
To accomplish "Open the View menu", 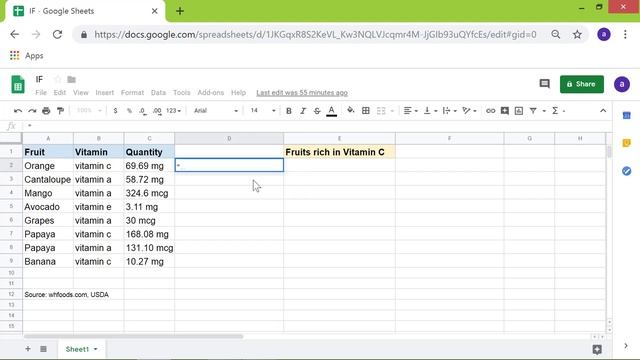I will (80, 93).
